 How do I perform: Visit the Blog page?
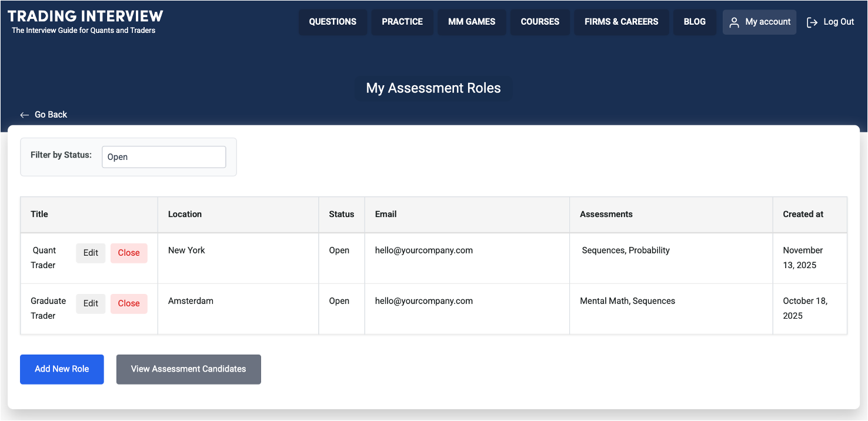pos(695,22)
